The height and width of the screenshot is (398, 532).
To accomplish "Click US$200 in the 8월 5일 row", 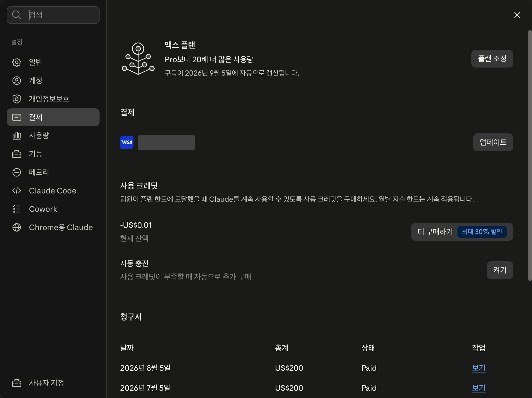I will [x=289, y=368].
